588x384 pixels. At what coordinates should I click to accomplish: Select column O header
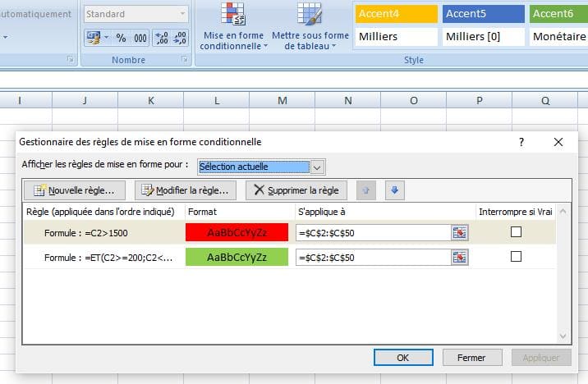tap(413, 100)
